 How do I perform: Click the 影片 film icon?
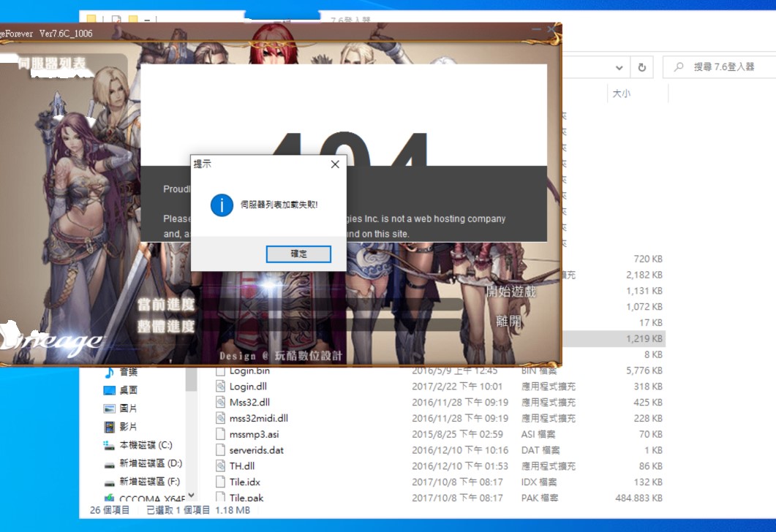pyautogui.click(x=110, y=427)
